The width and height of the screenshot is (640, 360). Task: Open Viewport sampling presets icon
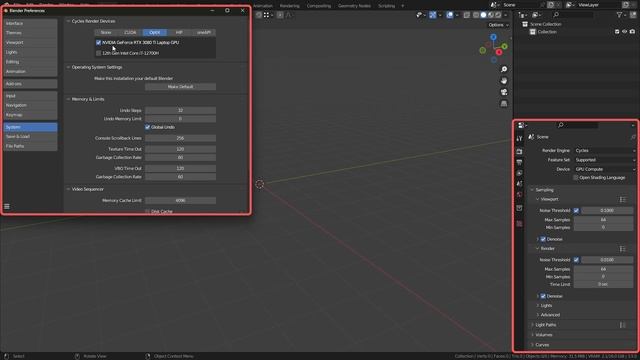tap(622, 200)
